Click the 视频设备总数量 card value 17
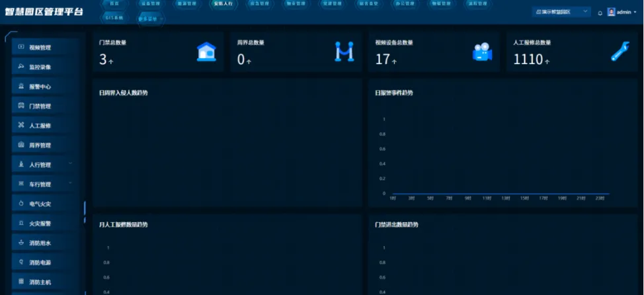Viewport: 644px width, 295px height. pyautogui.click(x=382, y=60)
